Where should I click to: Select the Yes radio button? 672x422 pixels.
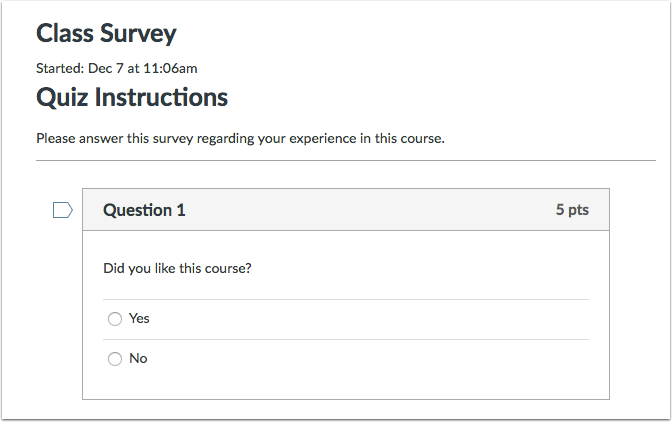115,319
